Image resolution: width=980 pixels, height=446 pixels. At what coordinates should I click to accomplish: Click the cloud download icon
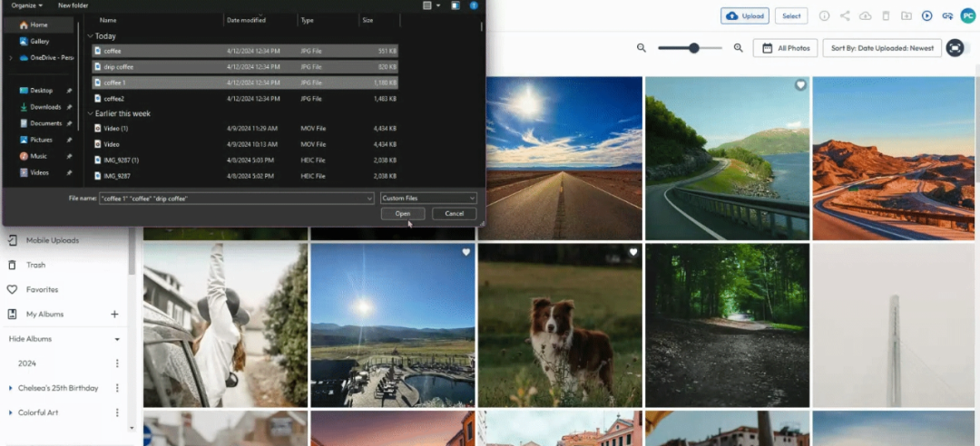[865, 15]
